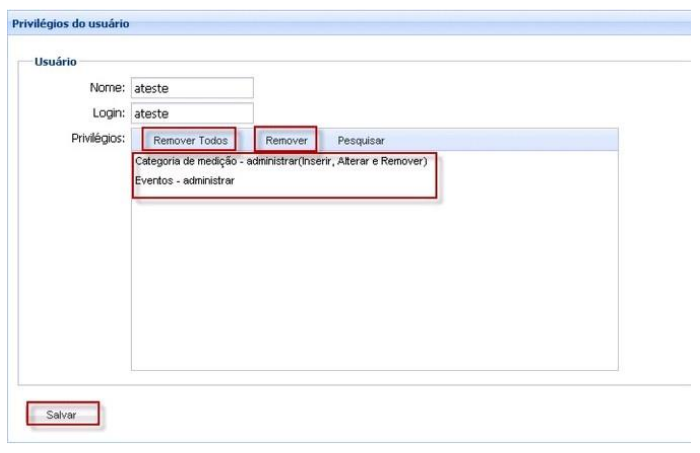This screenshot has height=453, width=700.
Task: Click the Privilégios do usuário panel header
Action: (x=69, y=23)
